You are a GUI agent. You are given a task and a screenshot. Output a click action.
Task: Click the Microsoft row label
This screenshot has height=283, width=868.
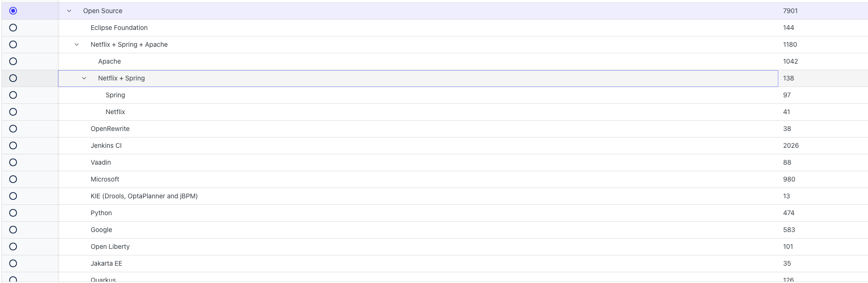click(x=105, y=179)
